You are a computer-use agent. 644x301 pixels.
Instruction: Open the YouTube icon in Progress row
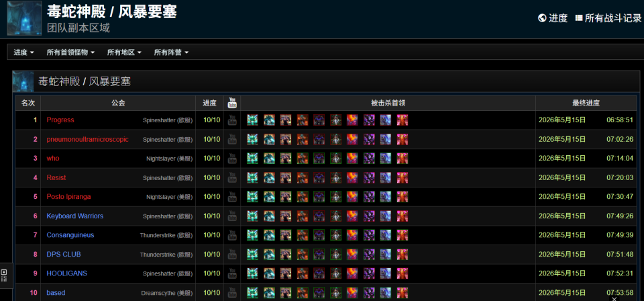pos(232,120)
